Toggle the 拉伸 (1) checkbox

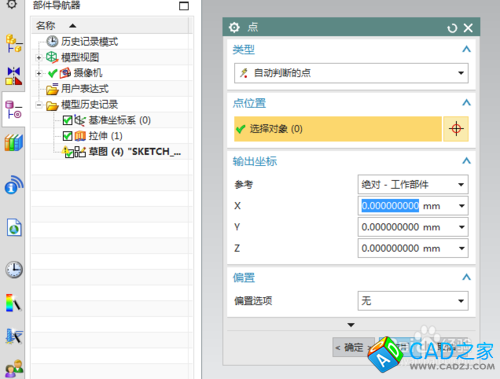click(x=67, y=136)
